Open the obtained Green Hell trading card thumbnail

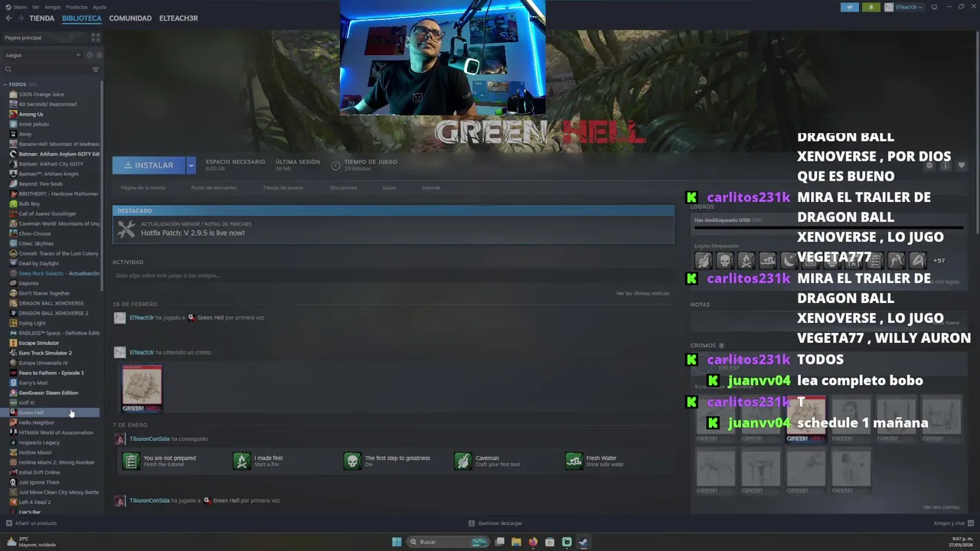[142, 388]
